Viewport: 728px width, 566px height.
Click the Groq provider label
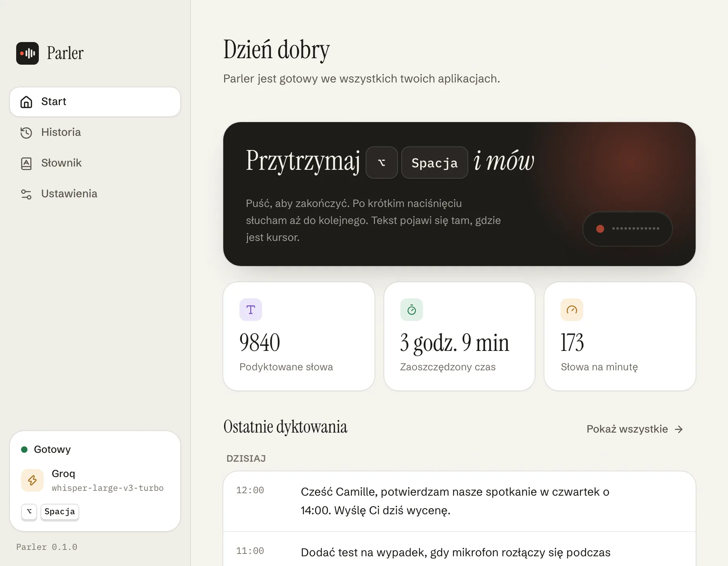click(63, 474)
